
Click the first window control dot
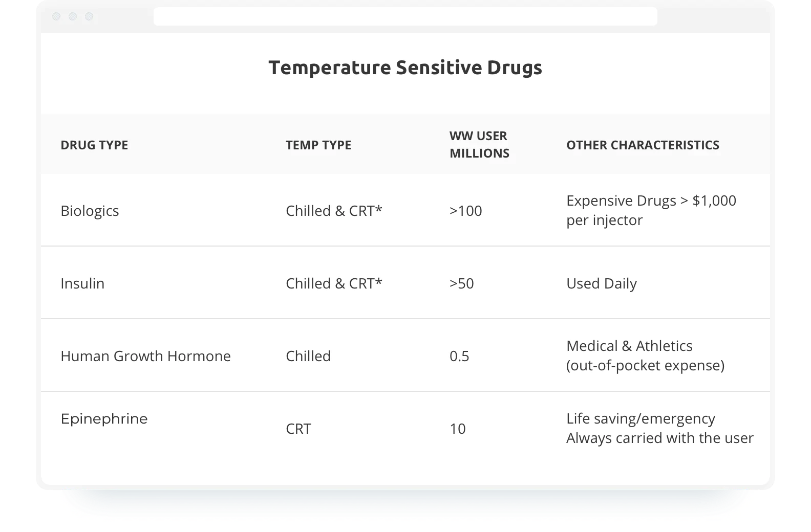(56, 16)
